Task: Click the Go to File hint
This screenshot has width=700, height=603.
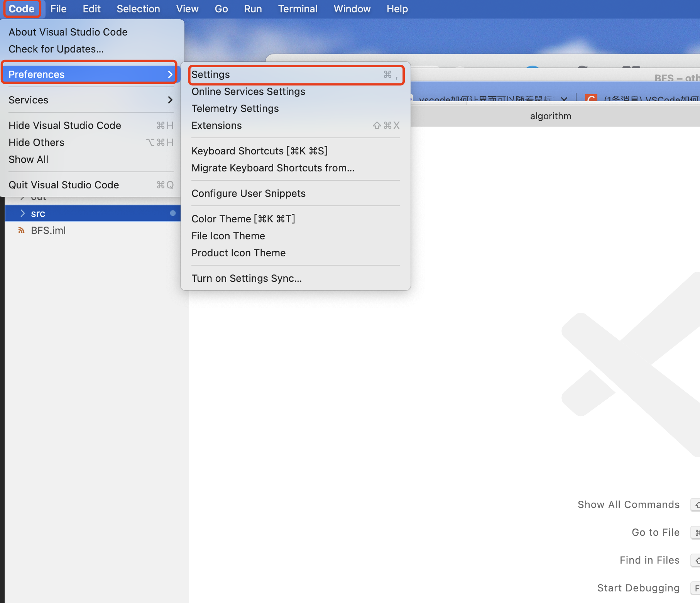Action: click(x=655, y=532)
